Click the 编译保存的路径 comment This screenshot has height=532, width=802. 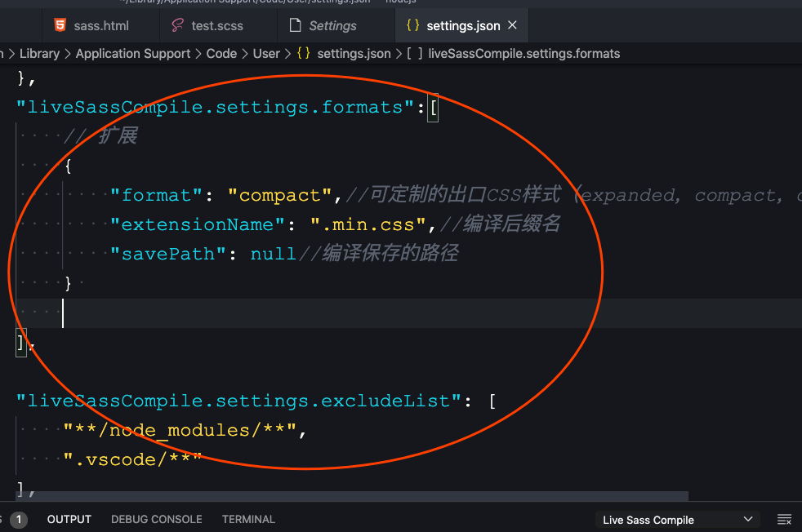[378, 254]
